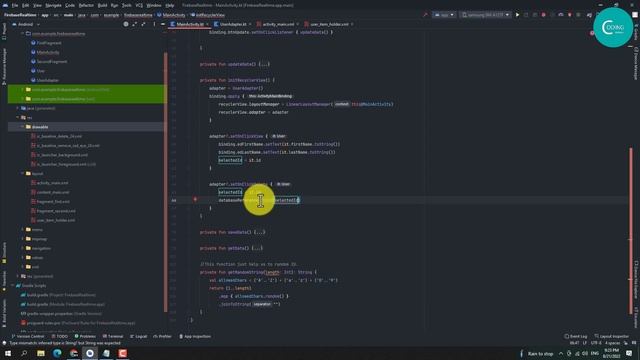
Task: Open the Profiler tool window
Action: point(162,336)
